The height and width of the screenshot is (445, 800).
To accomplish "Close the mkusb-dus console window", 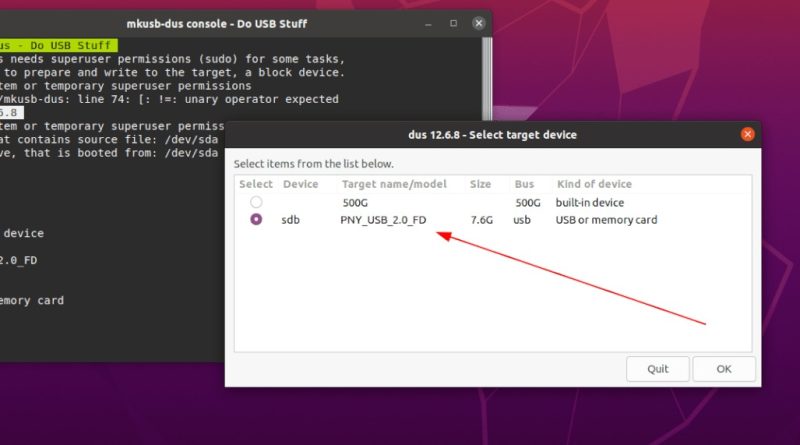I will (479, 23).
